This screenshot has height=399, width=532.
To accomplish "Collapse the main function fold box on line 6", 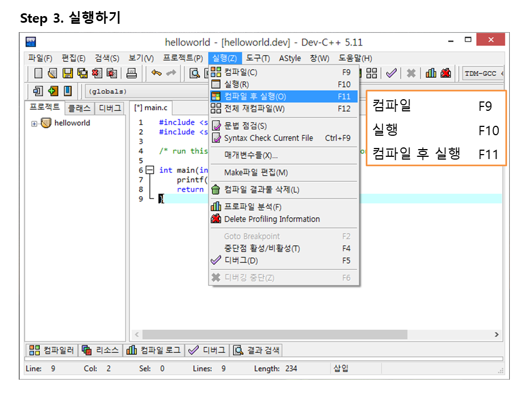I will 150,170.
